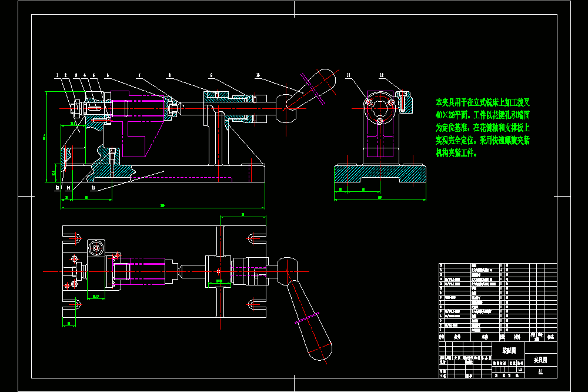Click part balloon number 3
Screen dimensions: 588x392
pos(76,75)
